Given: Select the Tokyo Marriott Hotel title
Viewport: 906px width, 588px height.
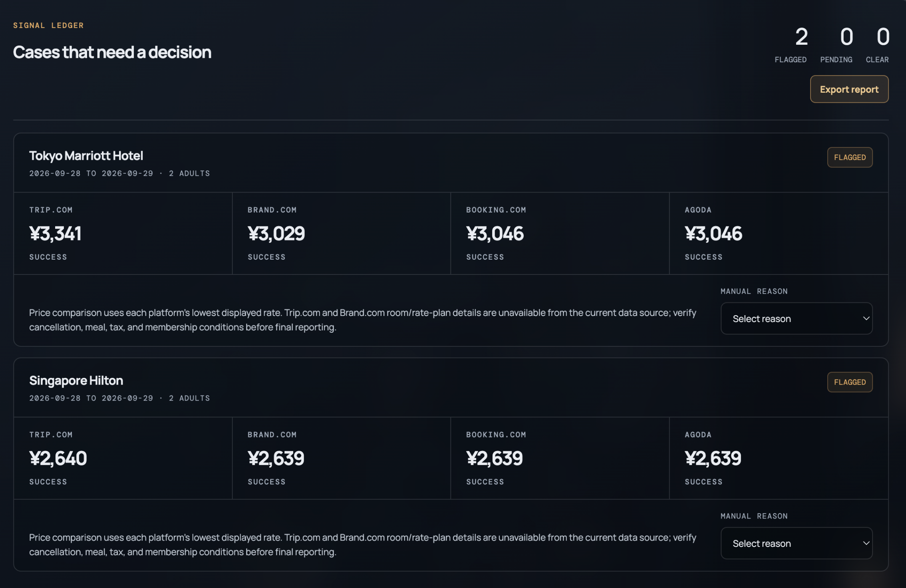Looking at the screenshot, I should point(86,156).
